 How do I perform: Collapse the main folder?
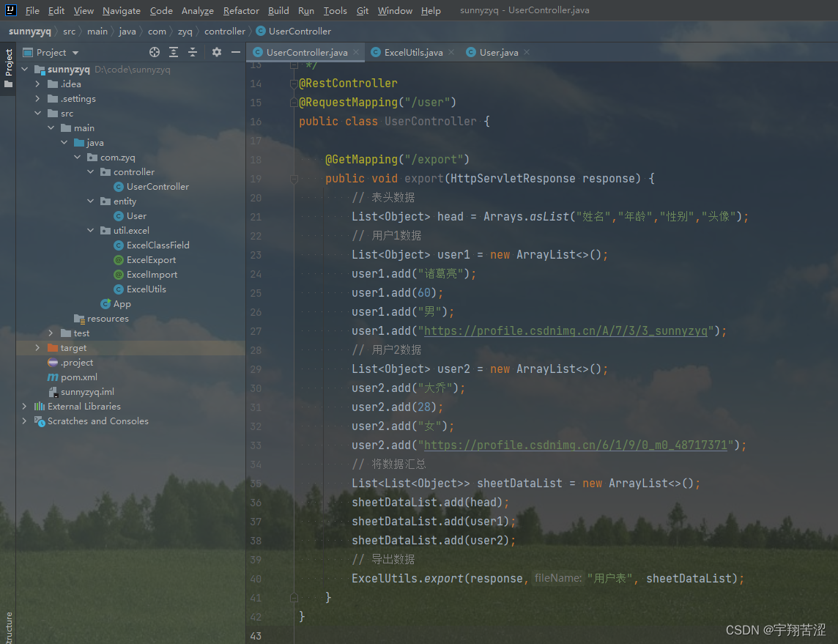[51, 127]
